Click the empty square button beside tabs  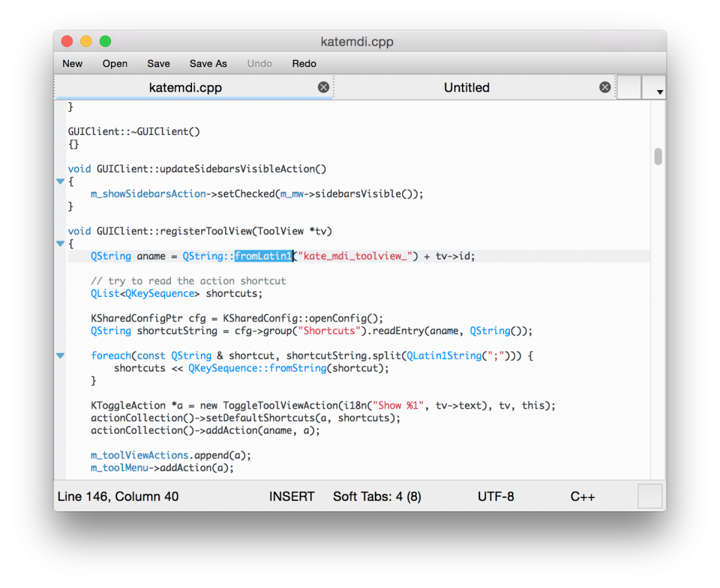pos(629,87)
